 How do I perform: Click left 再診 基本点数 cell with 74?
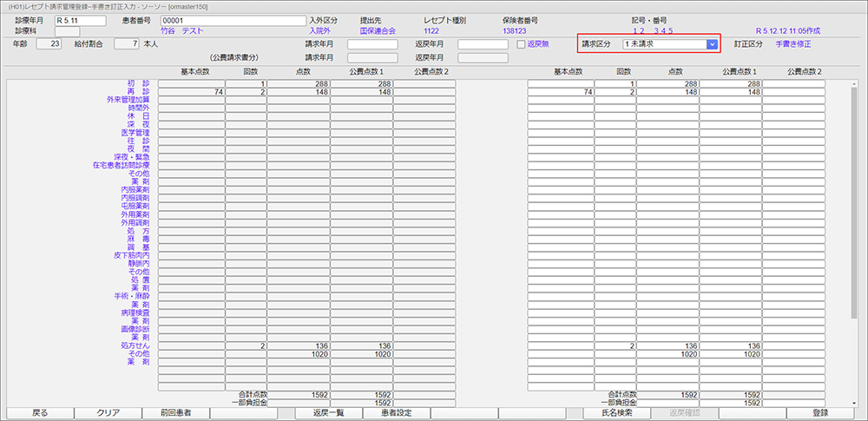point(190,91)
